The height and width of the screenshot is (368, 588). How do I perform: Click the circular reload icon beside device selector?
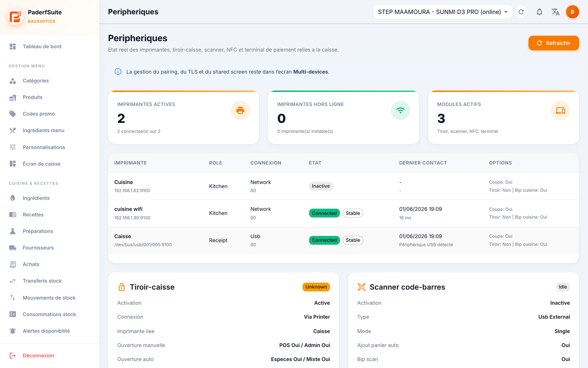pos(521,12)
